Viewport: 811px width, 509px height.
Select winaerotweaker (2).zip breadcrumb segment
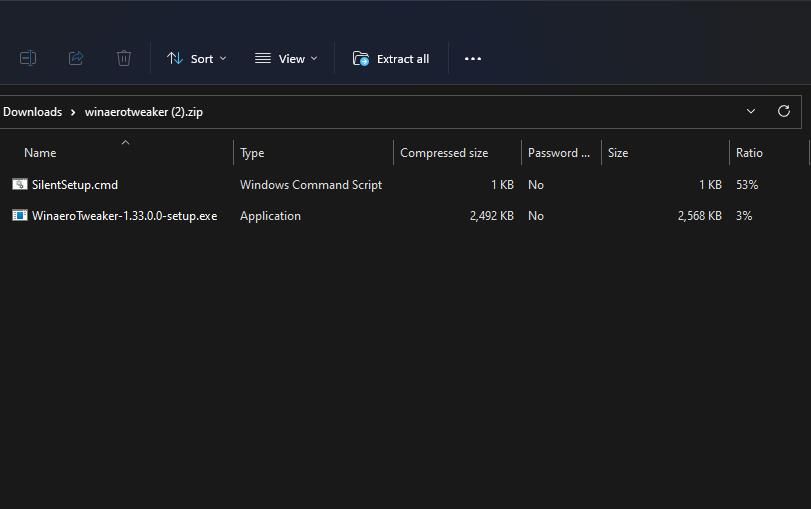(x=143, y=112)
